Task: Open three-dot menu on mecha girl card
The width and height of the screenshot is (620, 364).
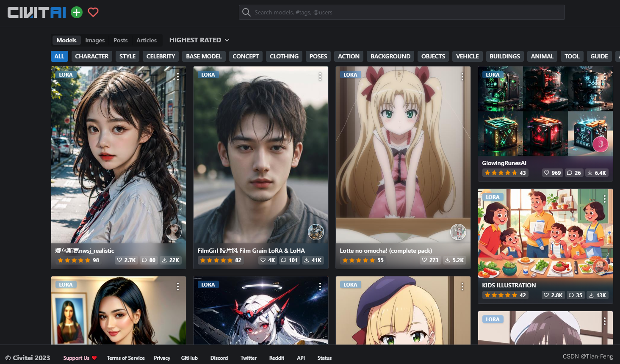Action: (320, 287)
